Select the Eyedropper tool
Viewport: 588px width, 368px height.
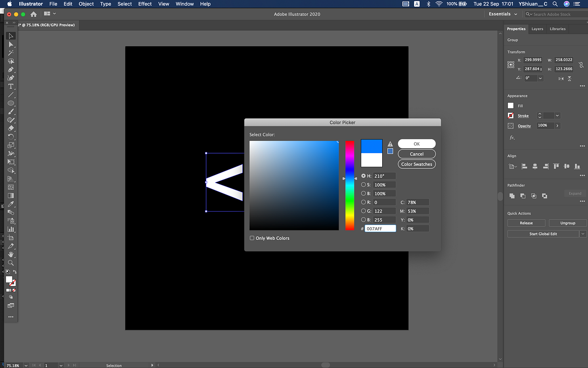pos(11,204)
